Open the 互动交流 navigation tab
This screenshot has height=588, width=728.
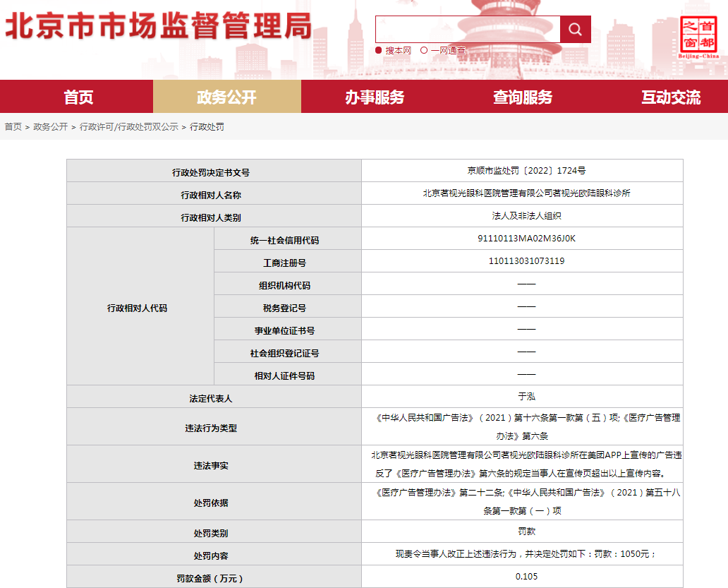click(671, 97)
